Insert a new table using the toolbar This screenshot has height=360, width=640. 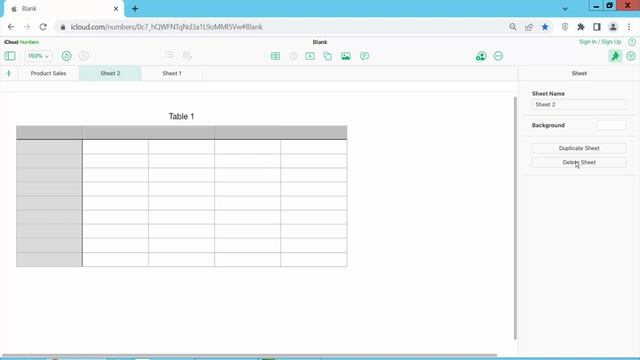pyautogui.click(x=276, y=56)
